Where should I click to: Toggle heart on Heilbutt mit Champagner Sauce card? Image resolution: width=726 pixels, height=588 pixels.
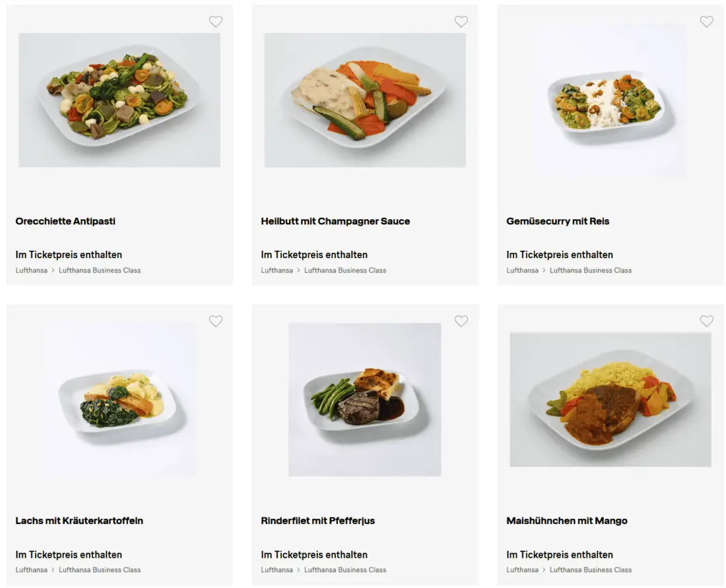(461, 22)
